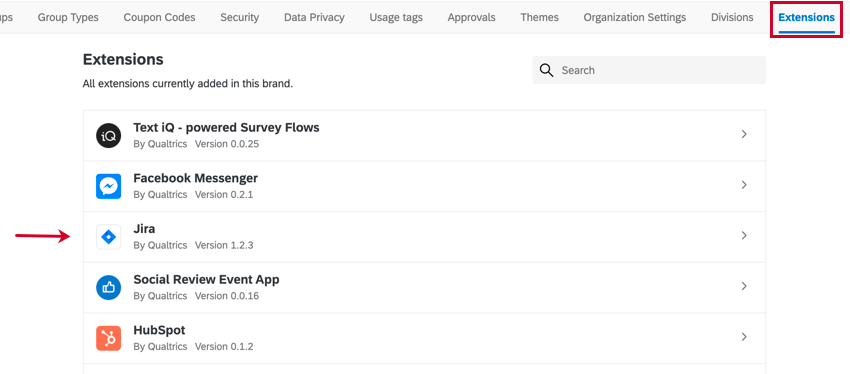Screen dimensions: 850x374
Task: Expand the Facebook Messenger row chevron
Action: click(744, 185)
